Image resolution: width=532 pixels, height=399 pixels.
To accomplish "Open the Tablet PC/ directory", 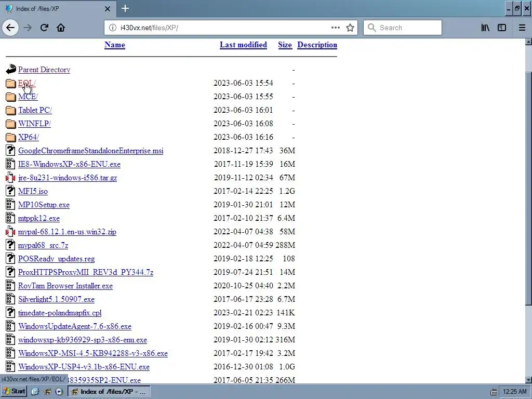I will (x=35, y=110).
